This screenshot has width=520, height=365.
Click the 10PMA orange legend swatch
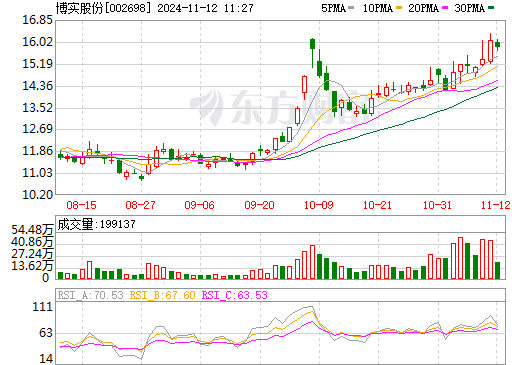pos(399,8)
